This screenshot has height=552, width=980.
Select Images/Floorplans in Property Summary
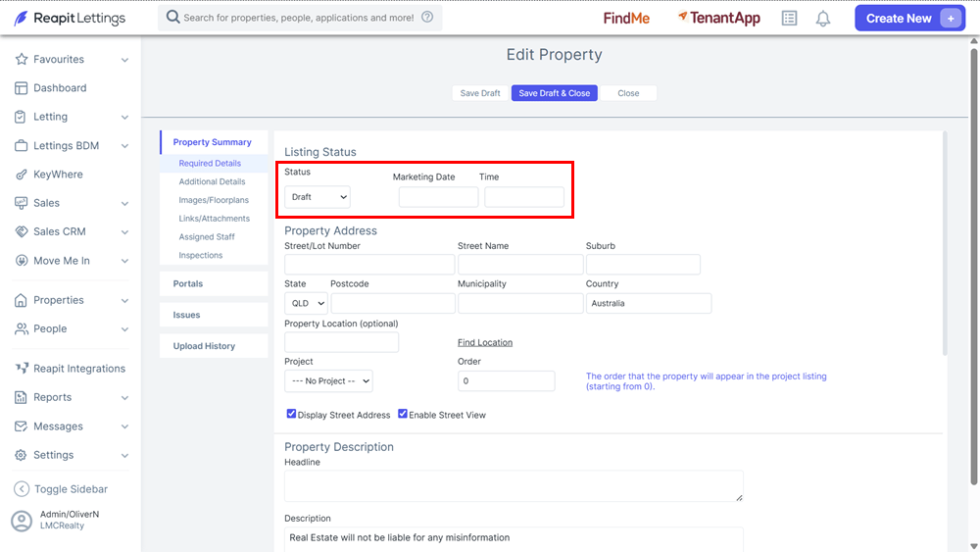tap(214, 200)
